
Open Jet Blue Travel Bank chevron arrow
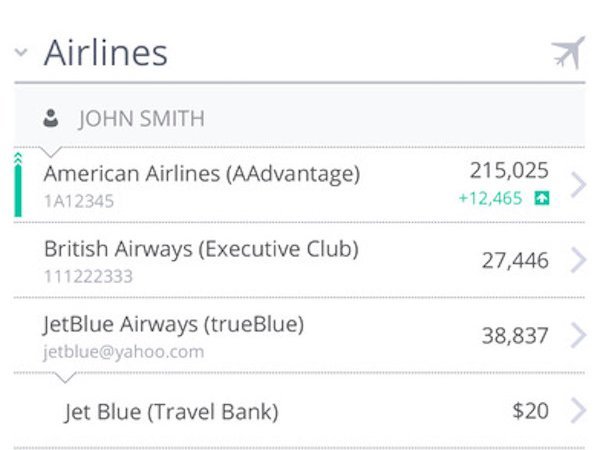click(x=579, y=410)
